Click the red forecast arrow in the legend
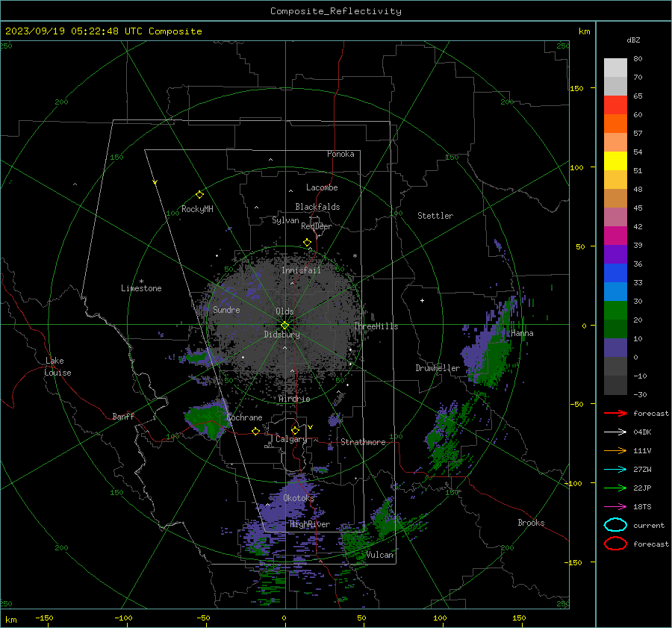This screenshot has width=672, height=628. tap(615, 413)
